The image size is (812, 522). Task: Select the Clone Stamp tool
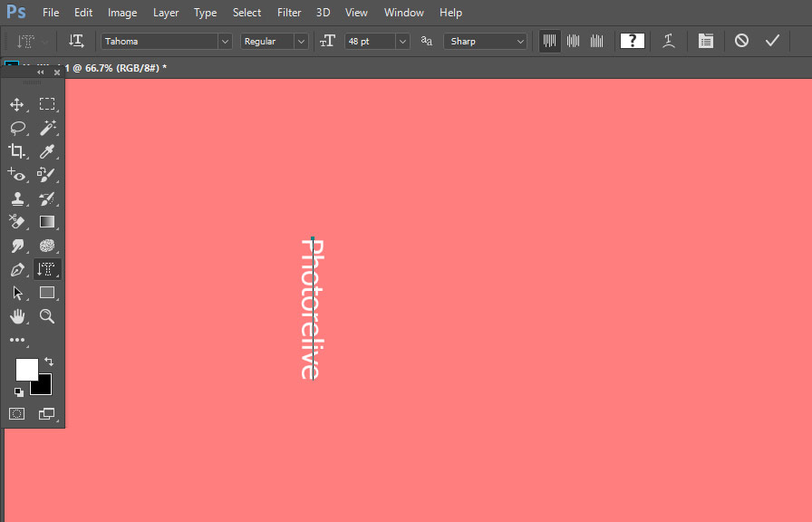click(x=17, y=198)
